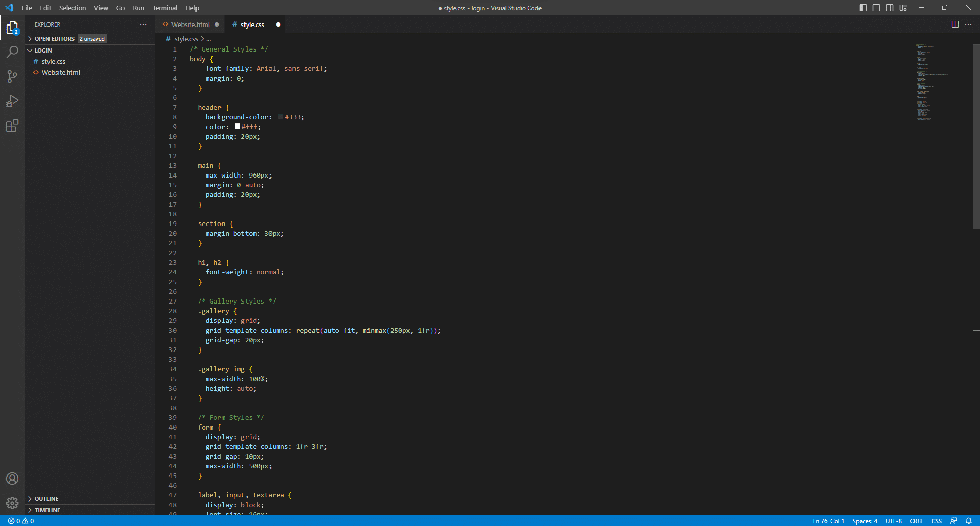Toggle the Secondary Side Bar visibility
Image resolution: width=980 pixels, height=526 pixels.
pos(890,8)
